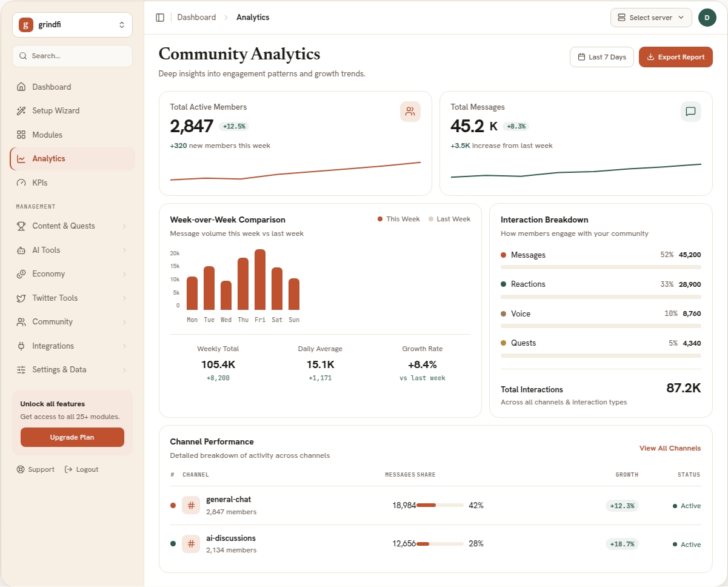Click the Modules grid icon
This screenshot has height=587, width=728.
click(x=21, y=135)
